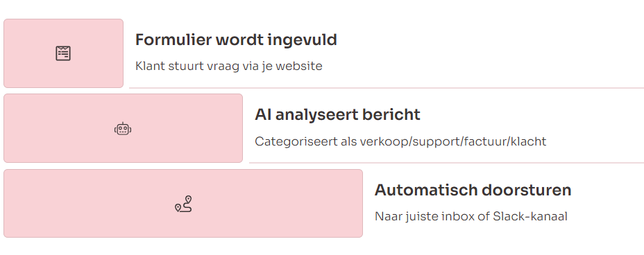Click the form icon in first pink block
The width and height of the screenshot is (644, 255).
click(63, 53)
